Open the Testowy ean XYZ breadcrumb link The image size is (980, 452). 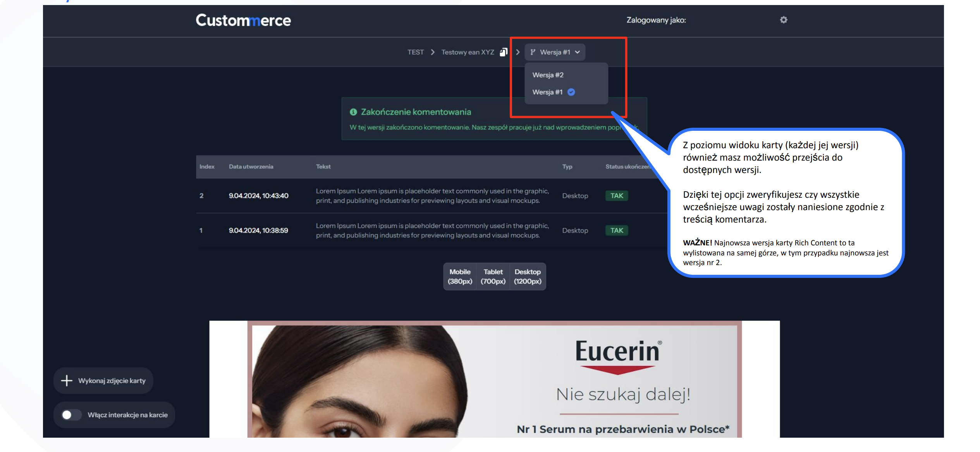click(468, 52)
